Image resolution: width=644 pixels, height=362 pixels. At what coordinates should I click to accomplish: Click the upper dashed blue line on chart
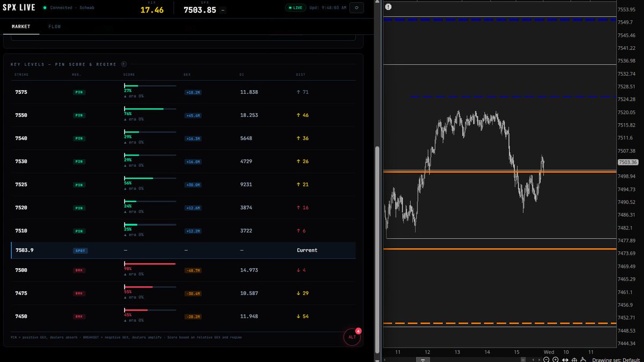tap(500, 19)
